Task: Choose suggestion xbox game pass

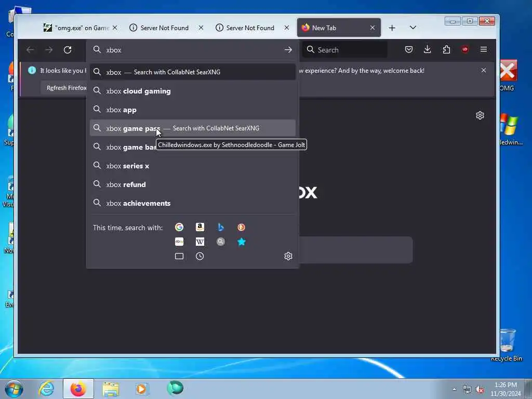Action: [x=192, y=128]
